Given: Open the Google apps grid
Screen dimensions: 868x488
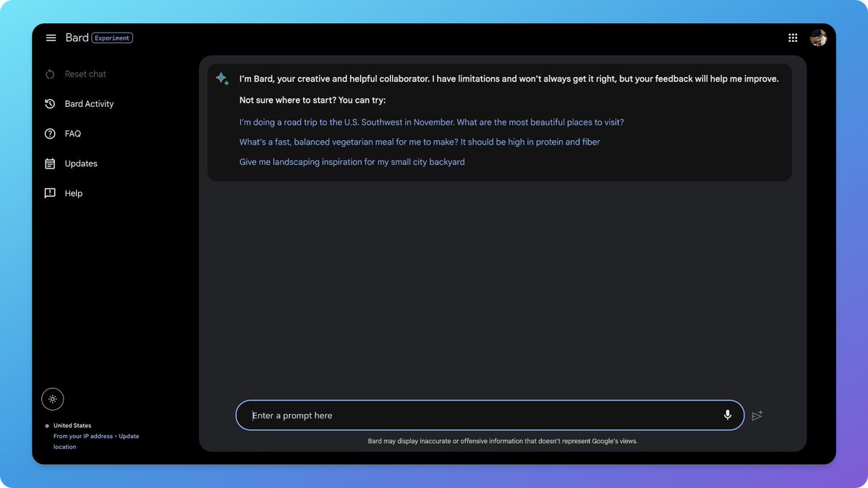Looking at the screenshot, I should (793, 38).
